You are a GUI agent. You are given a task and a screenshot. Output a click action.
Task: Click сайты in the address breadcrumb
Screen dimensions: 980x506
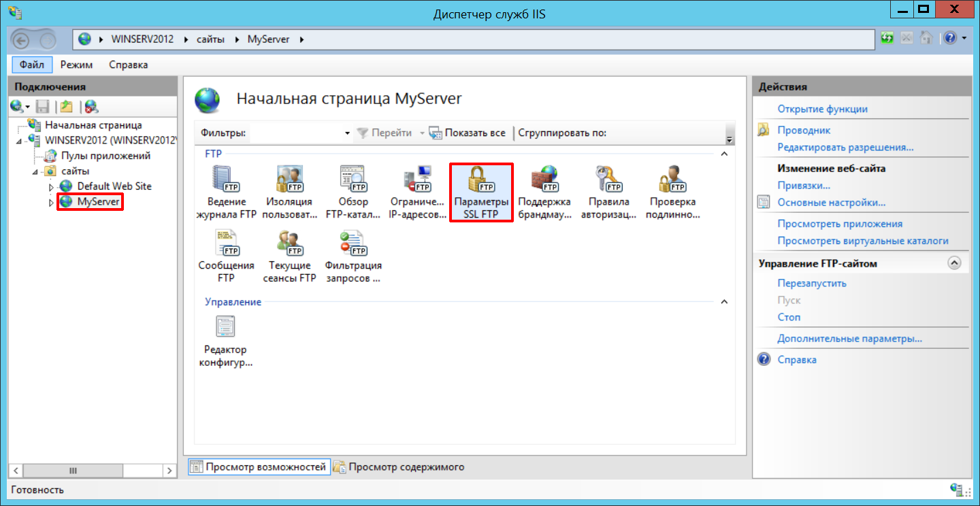point(211,39)
